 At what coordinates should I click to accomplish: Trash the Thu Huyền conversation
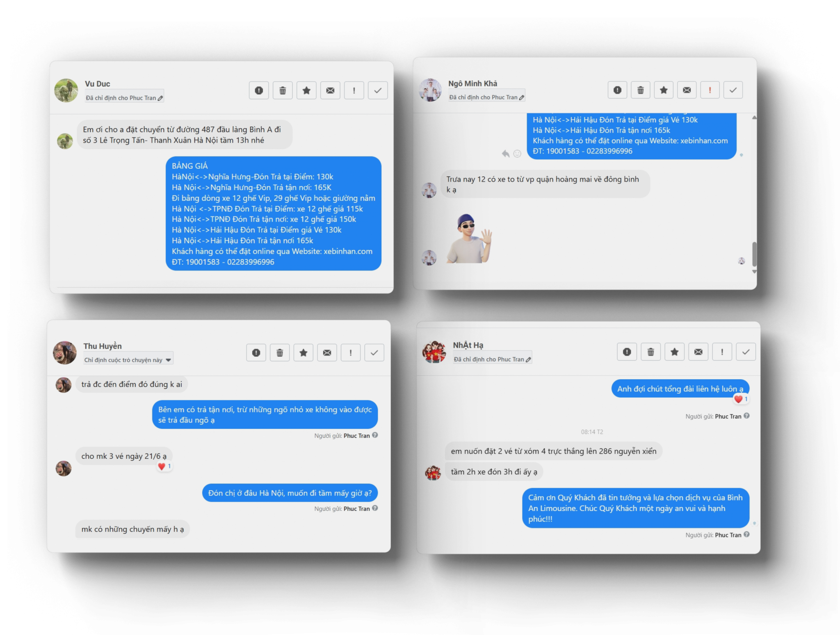[x=280, y=353]
